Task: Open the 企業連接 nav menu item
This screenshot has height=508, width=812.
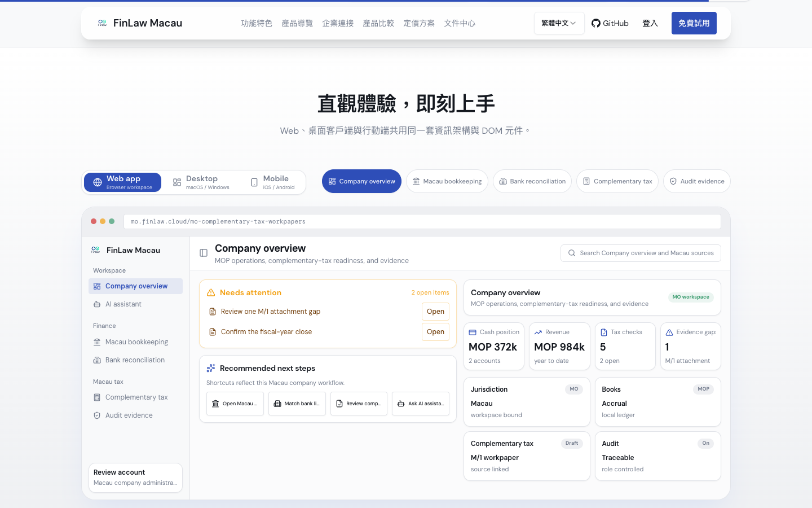Action: click(338, 23)
